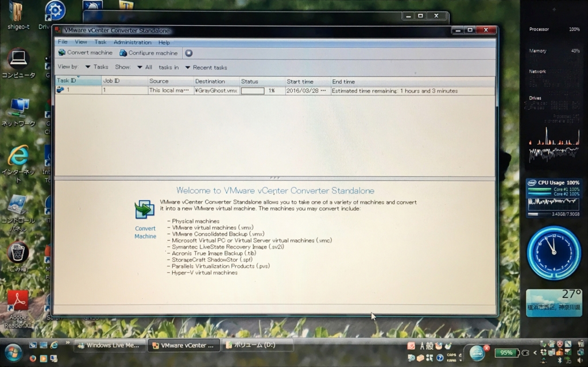
Task: Click the Convert Machine link text
Action: tap(145, 232)
